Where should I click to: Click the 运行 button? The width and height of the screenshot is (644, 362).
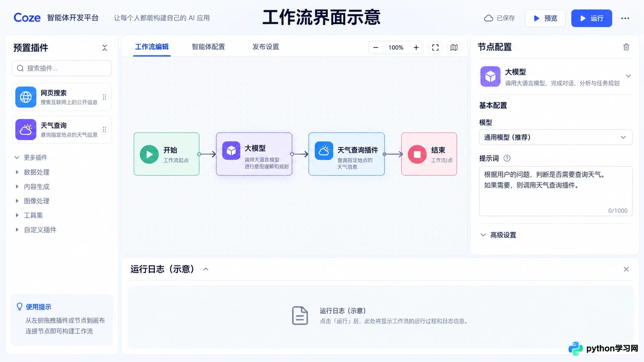tap(592, 18)
